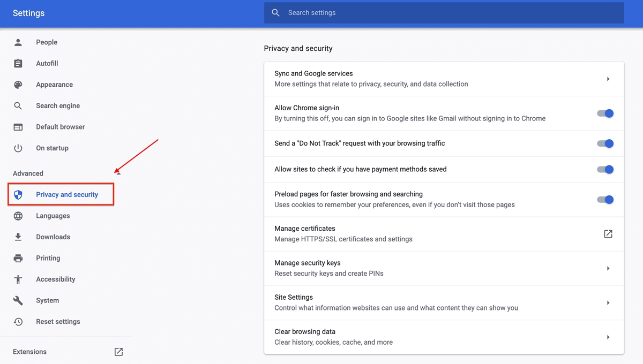The height and width of the screenshot is (364, 643).
Task: Turn off Allow Chrome sign-in toggle
Action: [605, 113]
